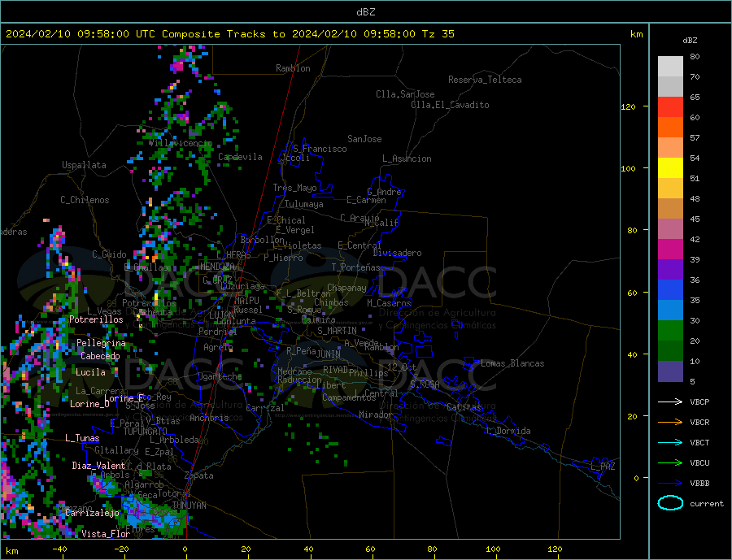Click the 'Anchoris' map label
Screen dimensions: 732x560
(x=210, y=418)
